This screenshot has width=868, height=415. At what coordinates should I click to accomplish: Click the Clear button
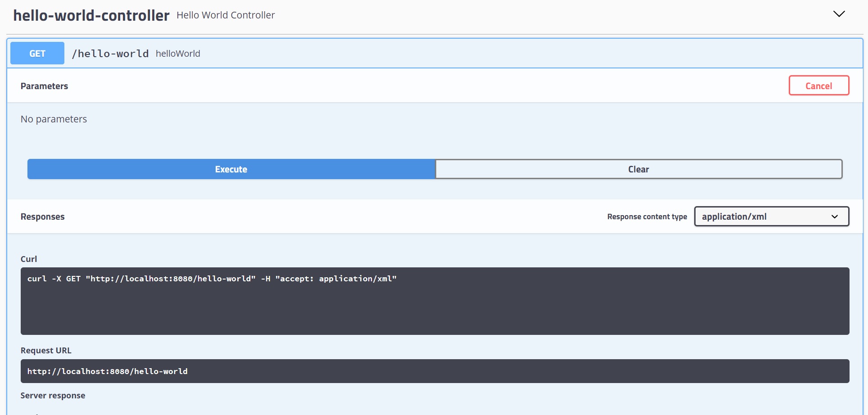point(638,169)
